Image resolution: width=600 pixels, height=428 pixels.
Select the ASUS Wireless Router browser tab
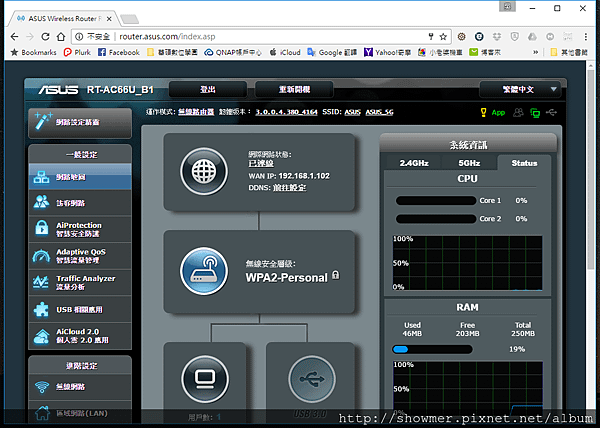63,18
